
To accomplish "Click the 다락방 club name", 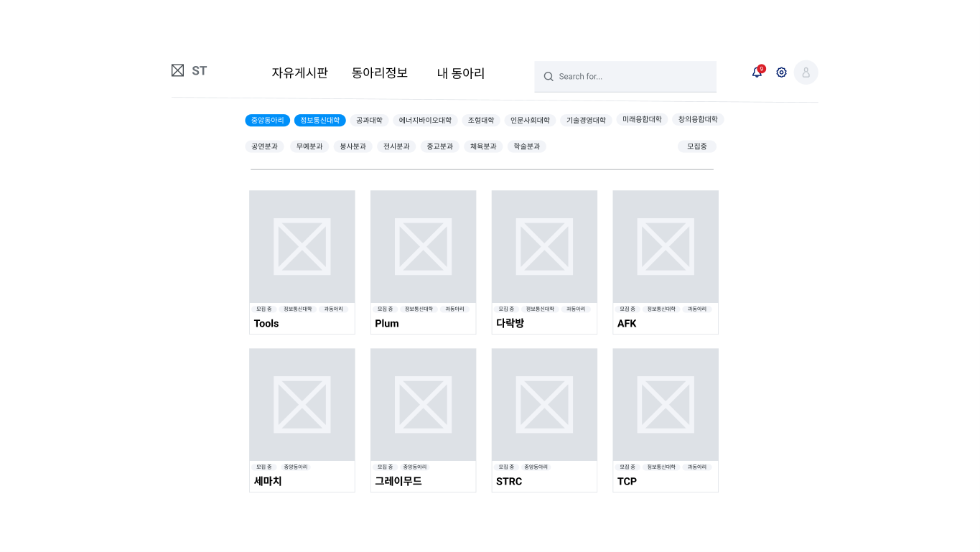I will (x=510, y=324).
